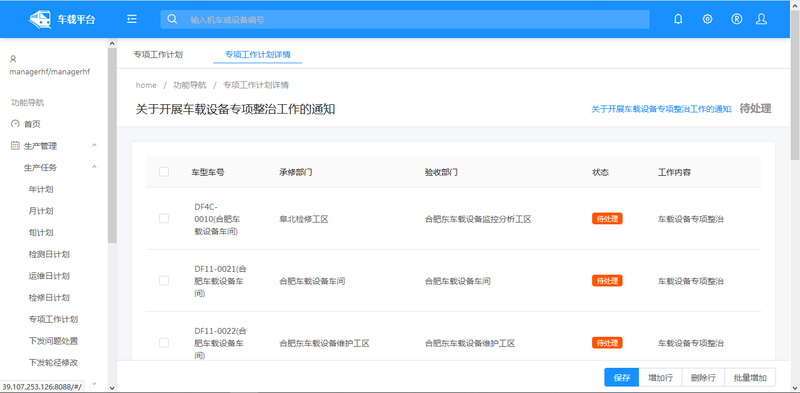800x393 pixels.
Task: Click the DF11-0021 vehicle cell
Action: [220, 281]
